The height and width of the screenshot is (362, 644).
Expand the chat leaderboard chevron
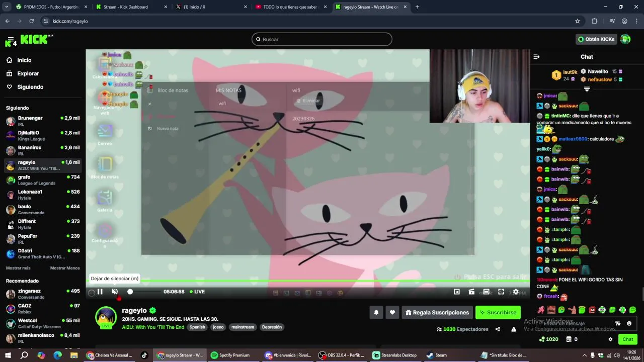(x=587, y=89)
